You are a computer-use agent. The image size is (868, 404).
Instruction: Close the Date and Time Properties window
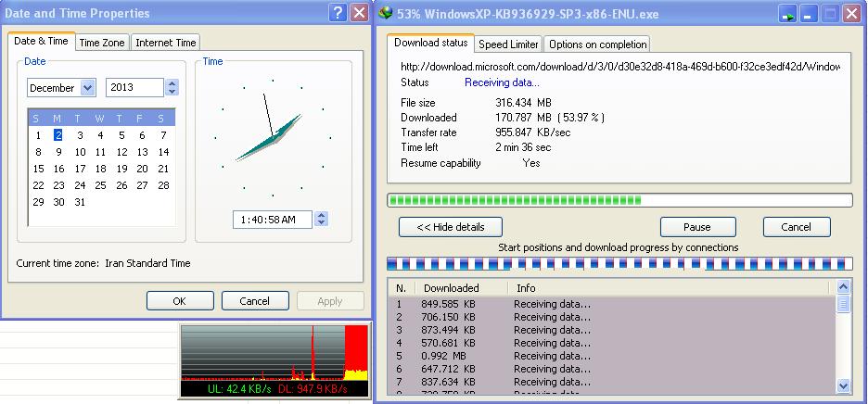coord(360,13)
